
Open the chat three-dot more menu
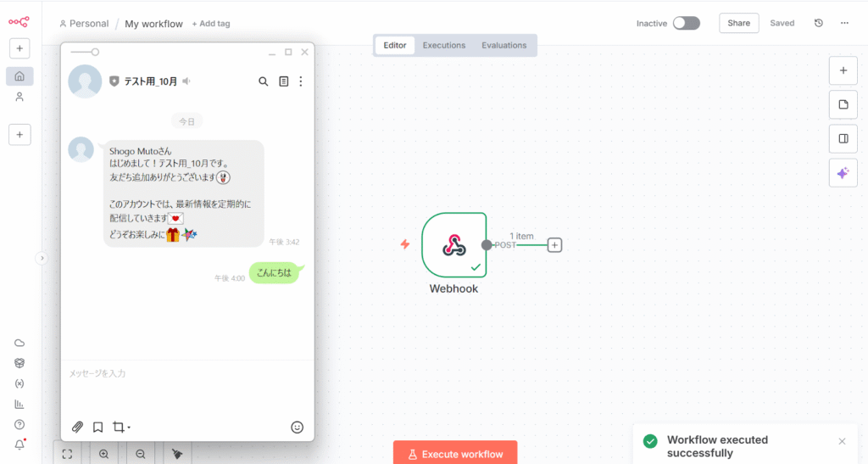[x=300, y=81]
